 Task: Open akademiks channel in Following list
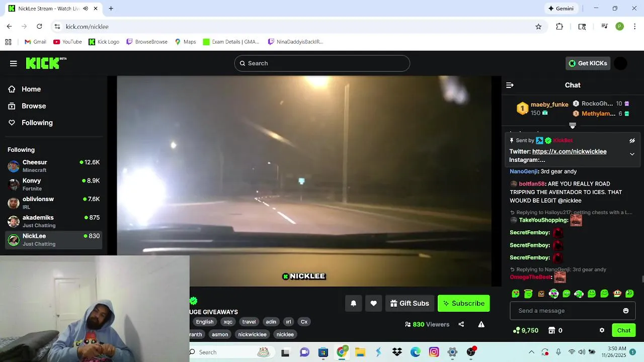pos(53,221)
